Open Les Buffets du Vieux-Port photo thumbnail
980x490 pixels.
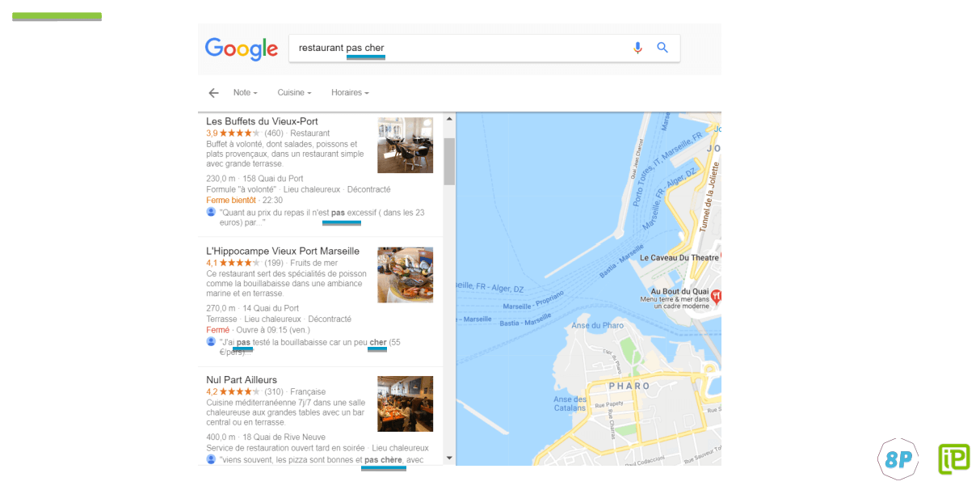(405, 146)
